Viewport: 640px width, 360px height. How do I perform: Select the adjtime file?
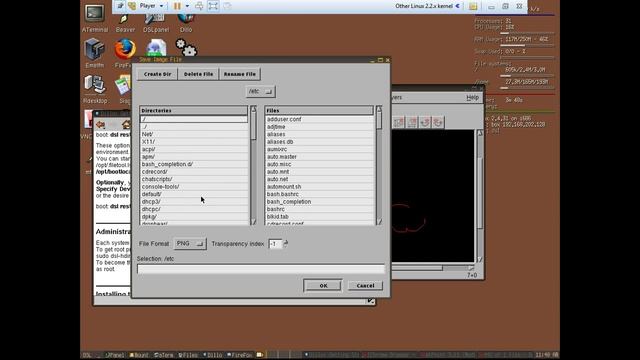pos(319,127)
